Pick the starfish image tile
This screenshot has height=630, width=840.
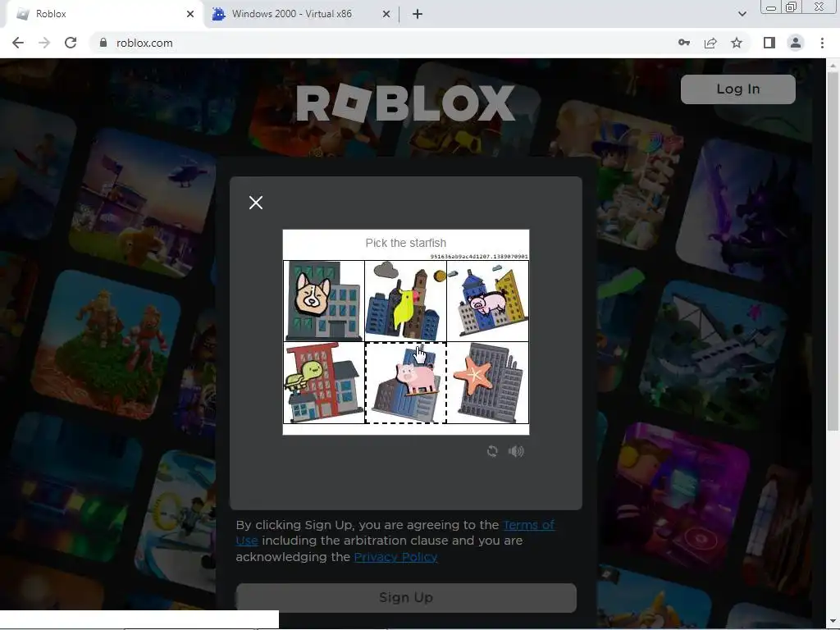(x=487, y=382)
